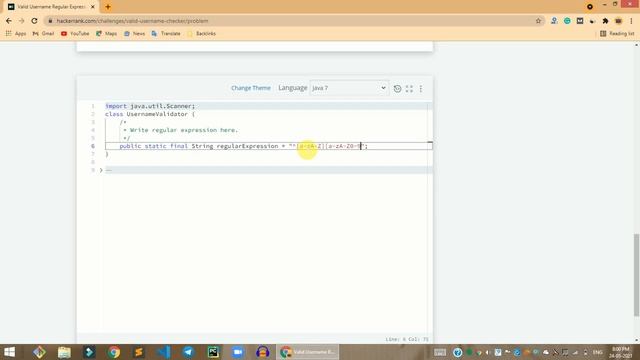Open the Backlinks bookmark folder
Image resolution: width=640 pixels, height=360 pixels.
tap(202, 33)
